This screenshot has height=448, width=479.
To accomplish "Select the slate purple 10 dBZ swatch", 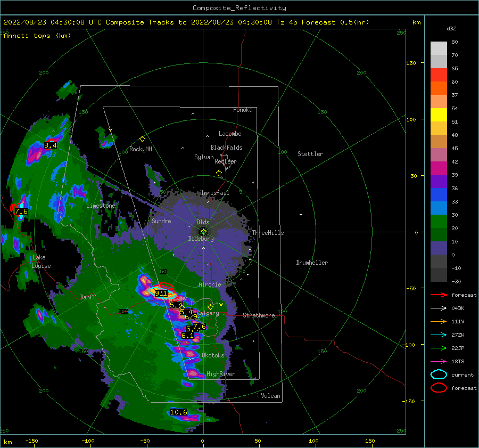I will click(x=439, y=248).
